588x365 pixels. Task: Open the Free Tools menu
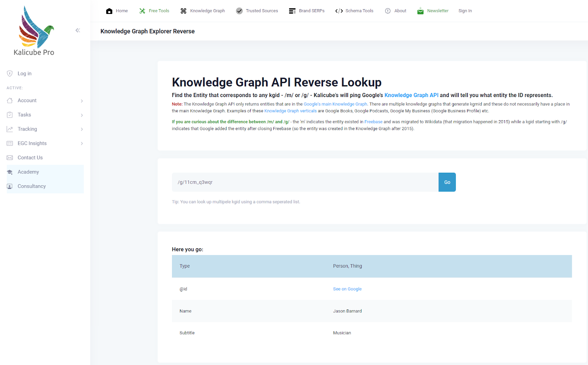[159, 11]
